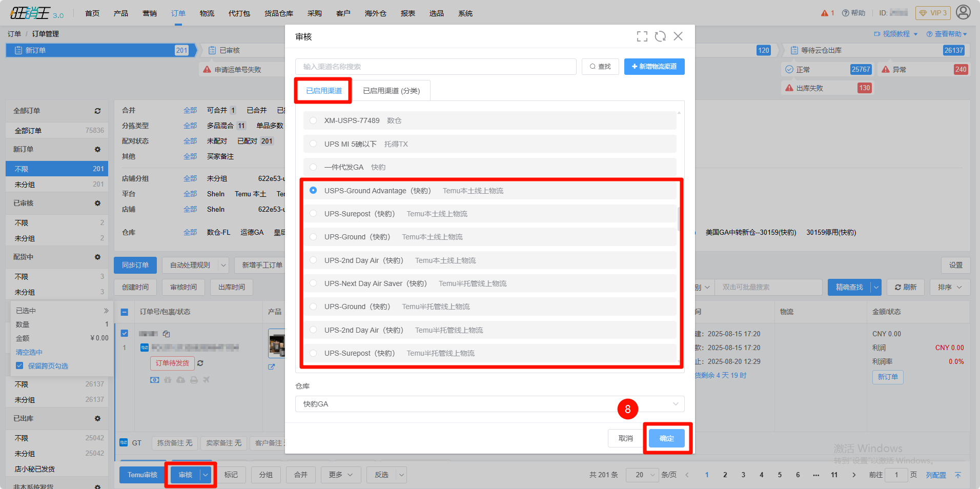Click the printer icon under the order status
980x489 pixels.
pos(194,380)
